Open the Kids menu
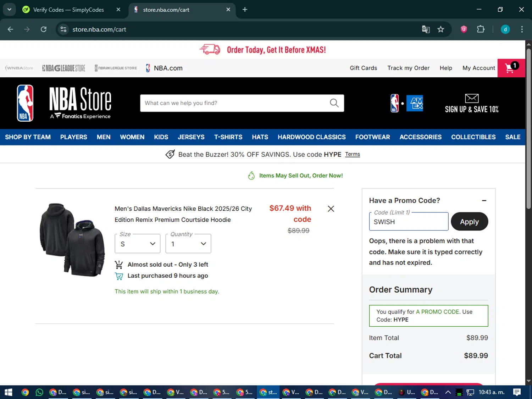This screenshot has width=532, height=399. [161, 137]
